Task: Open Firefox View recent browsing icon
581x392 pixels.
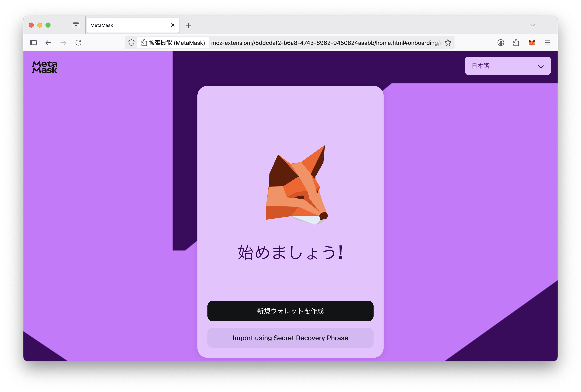Action: tap(76, 25)
